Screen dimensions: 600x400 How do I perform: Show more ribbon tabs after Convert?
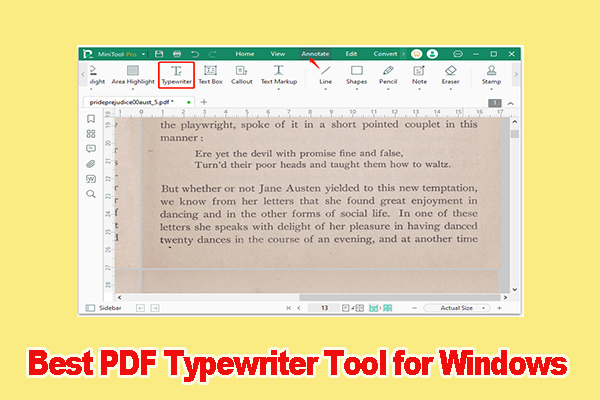403,54
